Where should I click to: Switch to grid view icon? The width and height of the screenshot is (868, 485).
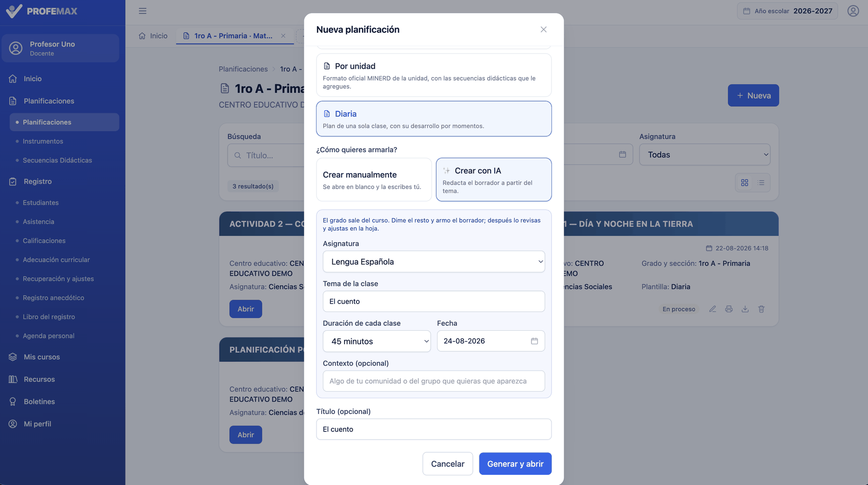(x=744, y=183)
